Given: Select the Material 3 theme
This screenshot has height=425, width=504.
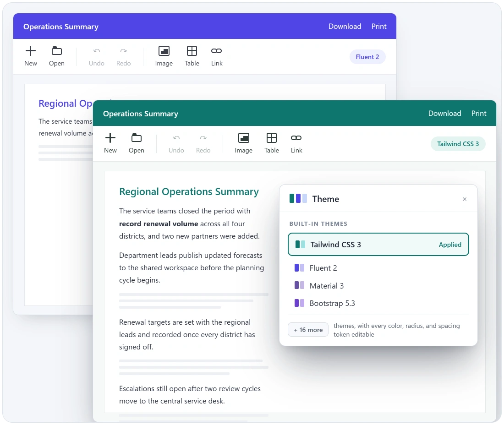Looking at the screenshot, I should [x=378, y=286].
